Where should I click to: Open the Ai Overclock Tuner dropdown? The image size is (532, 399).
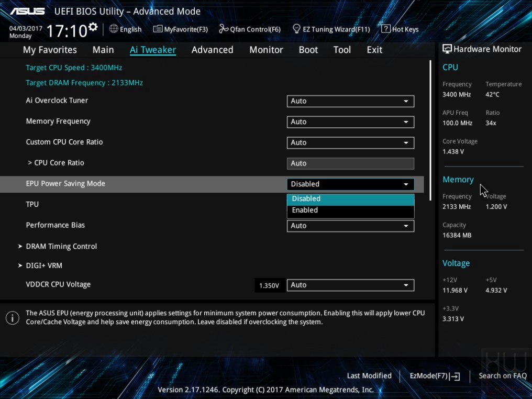click(x=350, y=101)
